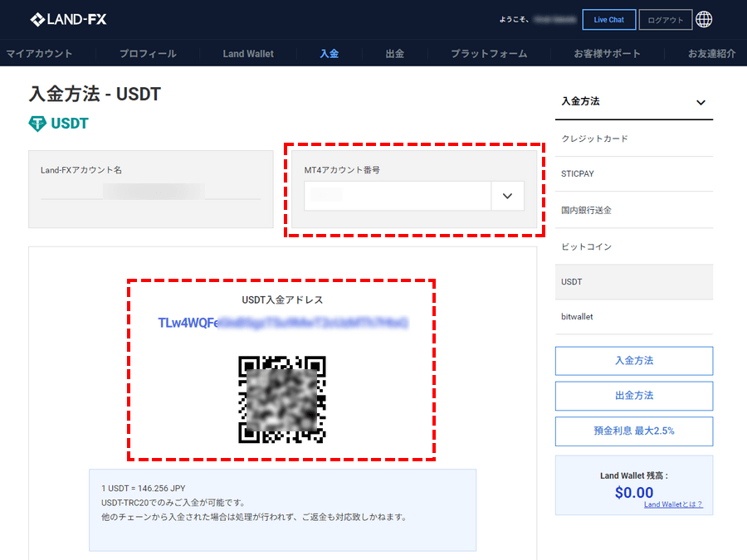Select the 入金 menu item
The image size is (747, 560).
pyautogui.click(x=330, y=53)
